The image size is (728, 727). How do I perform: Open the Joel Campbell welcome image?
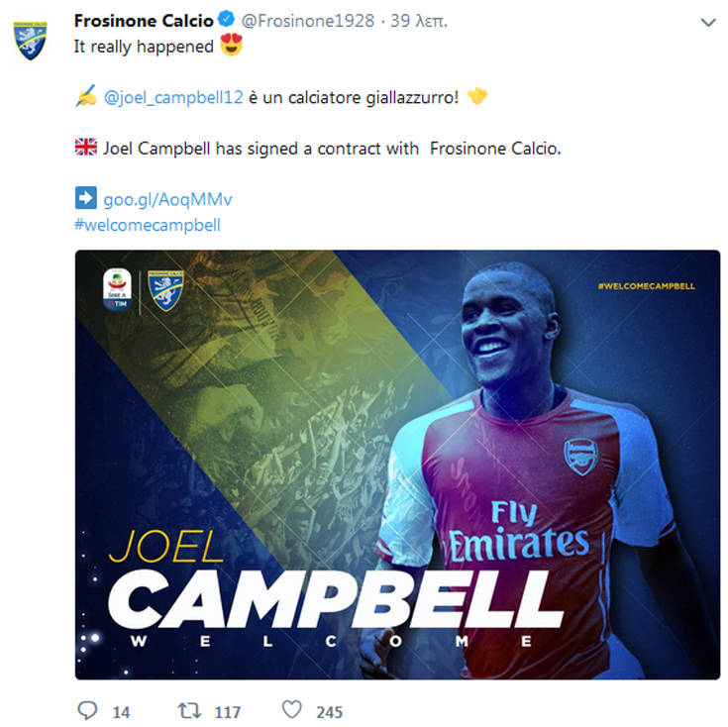tap(397, 465)
